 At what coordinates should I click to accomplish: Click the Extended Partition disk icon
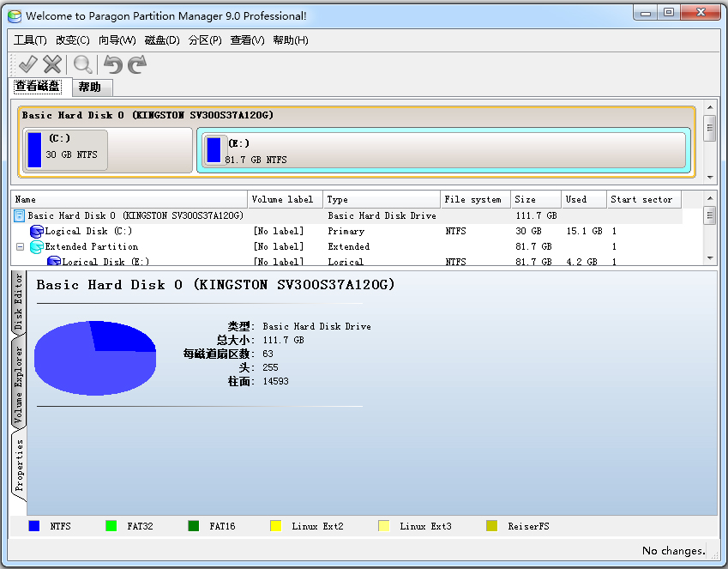pyautogui.click(x=36, y=247)
